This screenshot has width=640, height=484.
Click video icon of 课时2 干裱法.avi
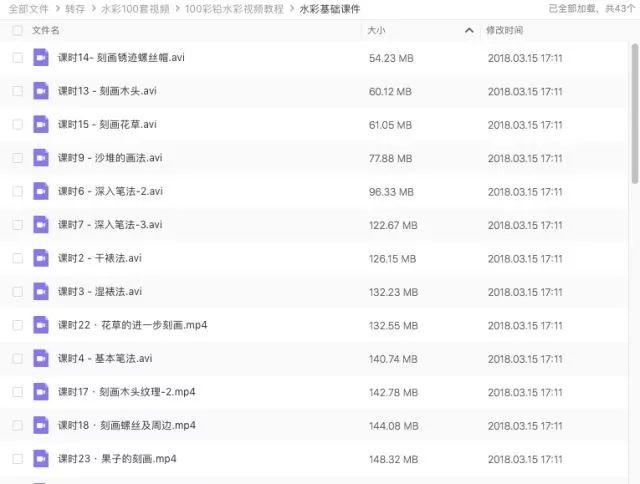tap(41, 258)
